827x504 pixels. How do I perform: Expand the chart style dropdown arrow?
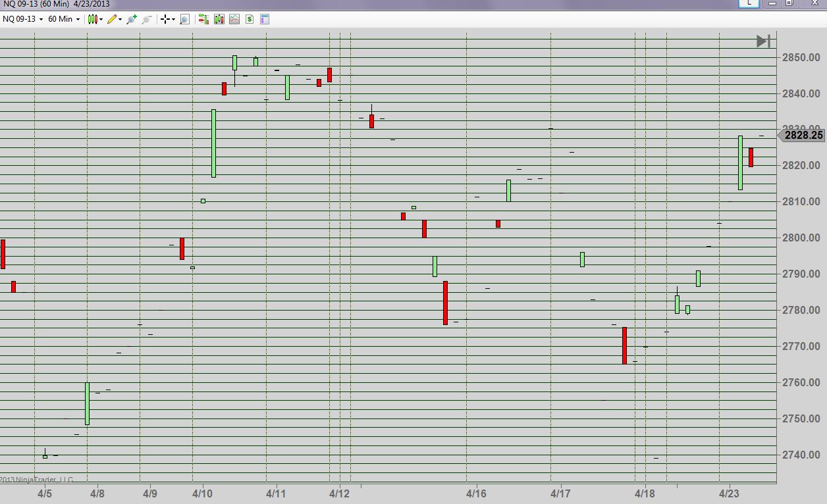click(x=101, y=19)
